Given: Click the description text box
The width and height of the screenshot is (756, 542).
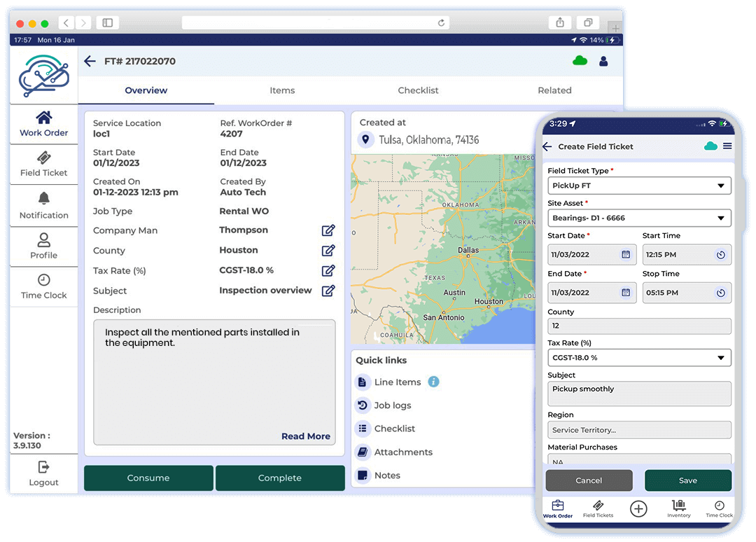Looking at the screenshot, I should [215, 382].
